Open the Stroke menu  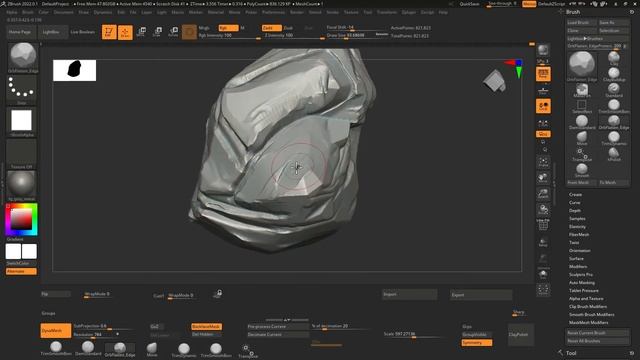[x=333, y=12]
